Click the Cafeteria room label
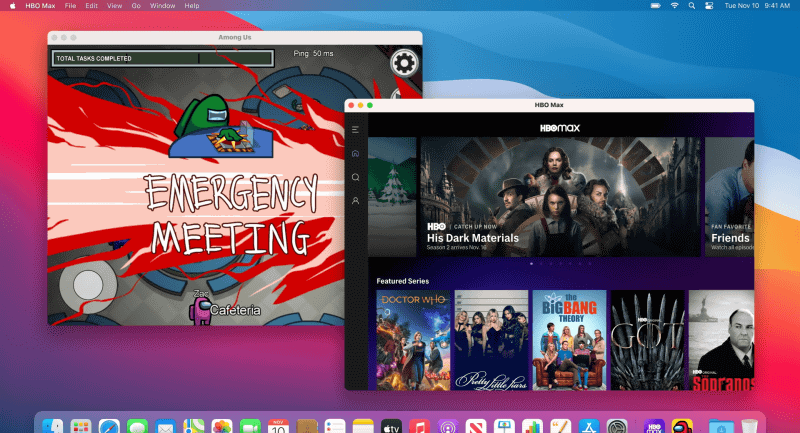This screenshot has height=433, width=800. (235, 310)
